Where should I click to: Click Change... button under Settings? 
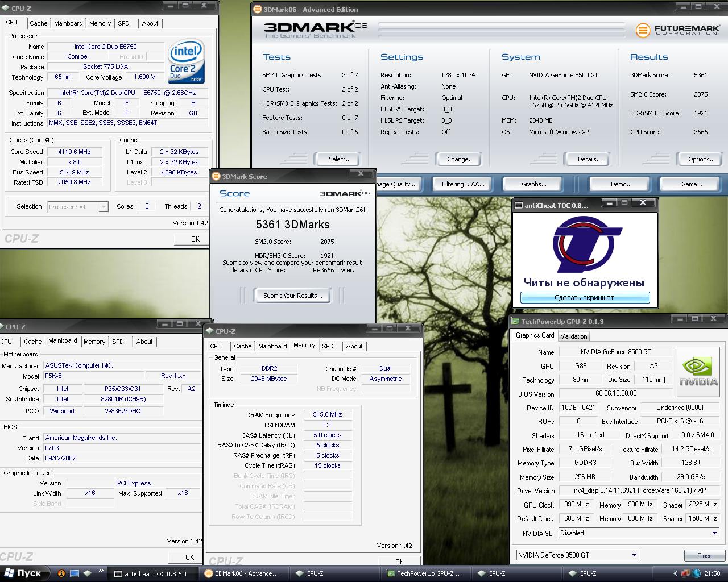click(x=460, y=159)
